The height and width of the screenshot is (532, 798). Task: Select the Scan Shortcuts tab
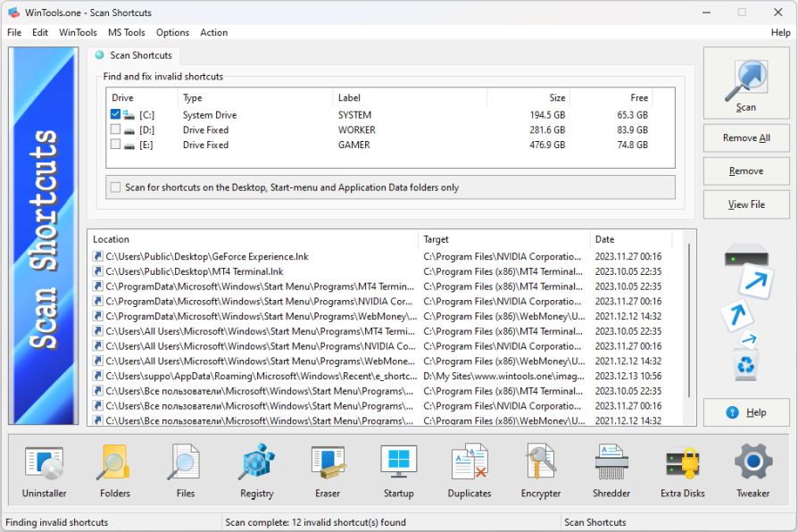[x=134, y=55]
